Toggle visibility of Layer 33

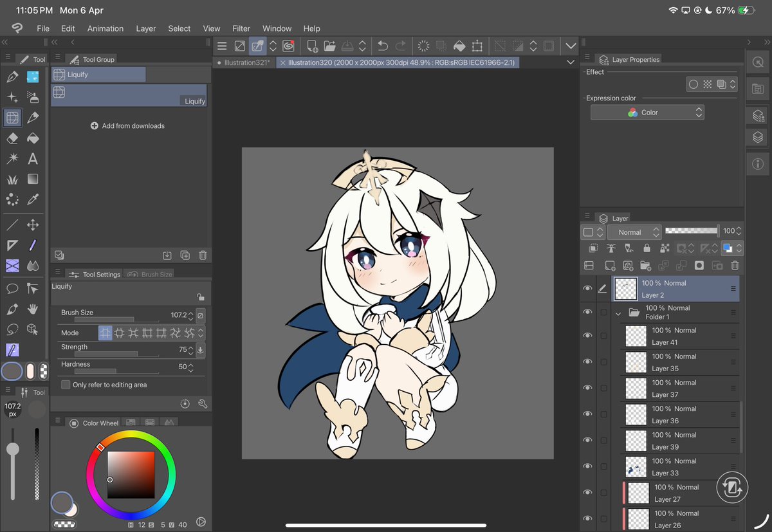pyautogui.click(x=587, y=466)
